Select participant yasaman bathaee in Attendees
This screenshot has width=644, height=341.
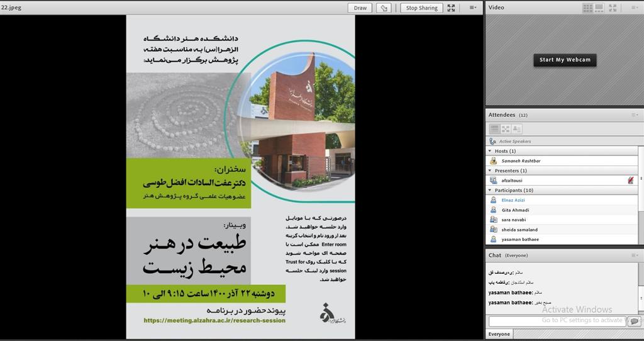click(562, 239)
